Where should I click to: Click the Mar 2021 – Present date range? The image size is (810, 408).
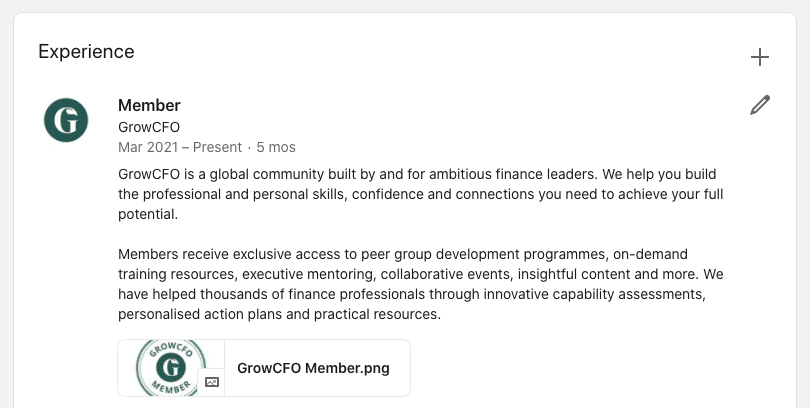(180, 147)
